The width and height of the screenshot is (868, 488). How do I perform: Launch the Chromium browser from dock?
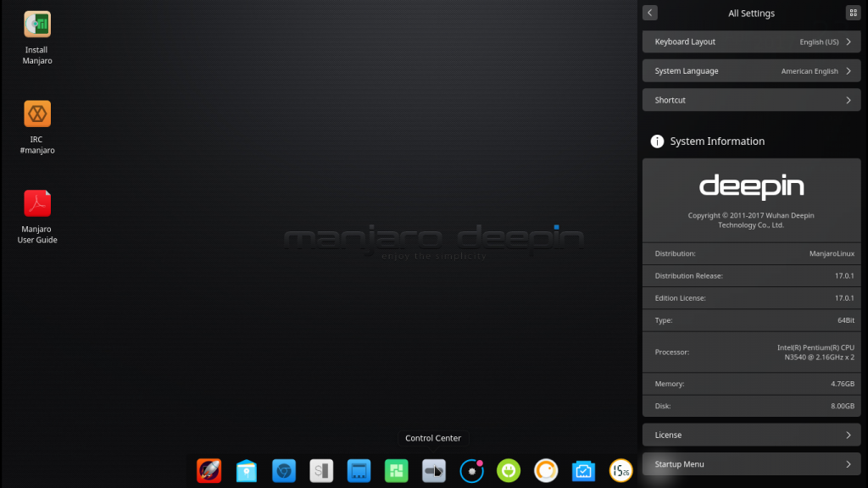point(284,470)
